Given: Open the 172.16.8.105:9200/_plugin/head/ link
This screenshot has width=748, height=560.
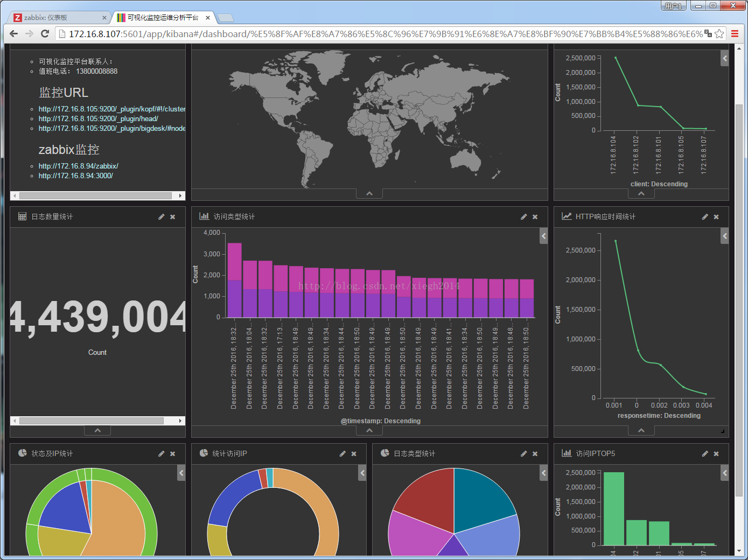Looking at the screenshot, I should pyautogui.click(x=98, y=119).
